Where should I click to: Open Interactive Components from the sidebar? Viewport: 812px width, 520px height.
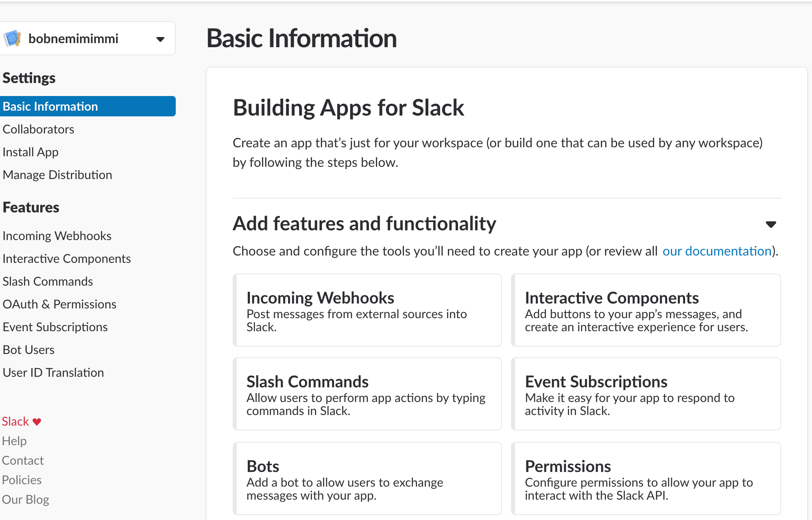[x=66, y=258]
